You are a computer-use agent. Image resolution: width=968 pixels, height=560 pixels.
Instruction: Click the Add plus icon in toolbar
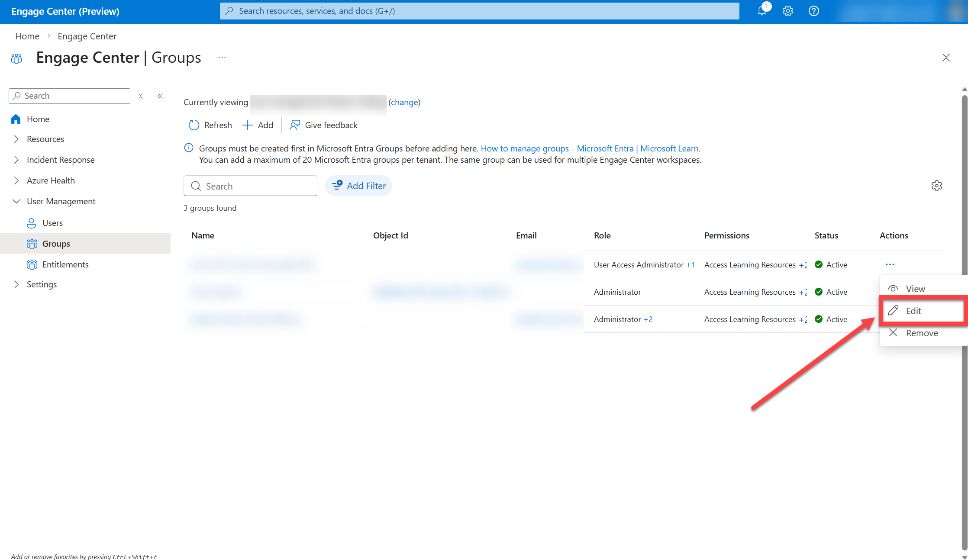(247, 125)
